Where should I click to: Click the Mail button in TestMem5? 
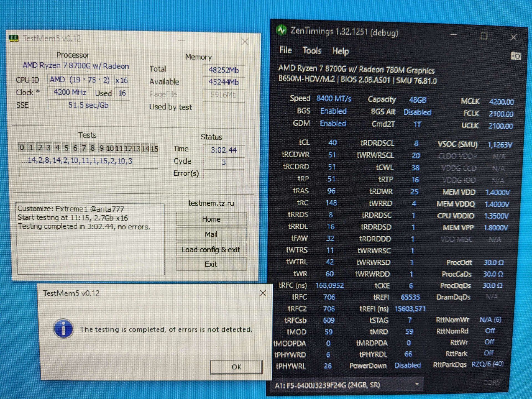pyautogui.click(x=211, y=234)
